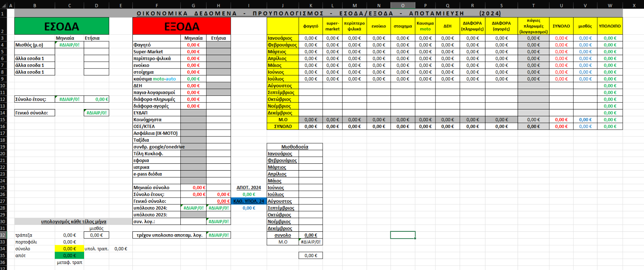Viewport: 644px width, 270px height.
Task: Select the 'Ασφάλεια (IX-MOTO)' cell
Action: point(157,133)
